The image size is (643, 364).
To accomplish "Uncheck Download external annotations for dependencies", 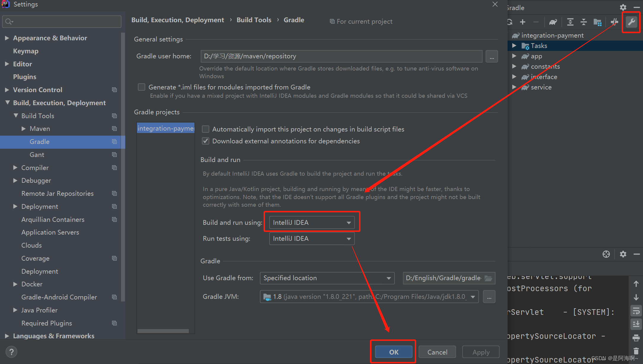I will point(205,141).
